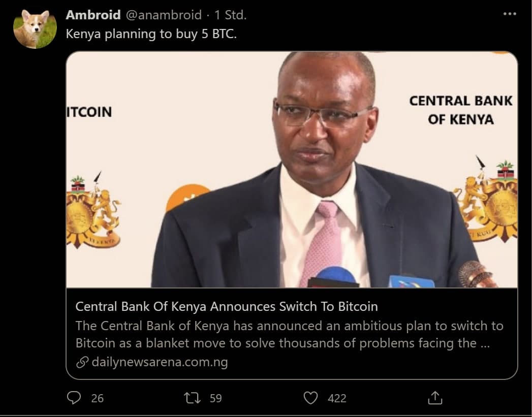
Task: Open the three-dot more options menu
Action: (x=510, y=14)
